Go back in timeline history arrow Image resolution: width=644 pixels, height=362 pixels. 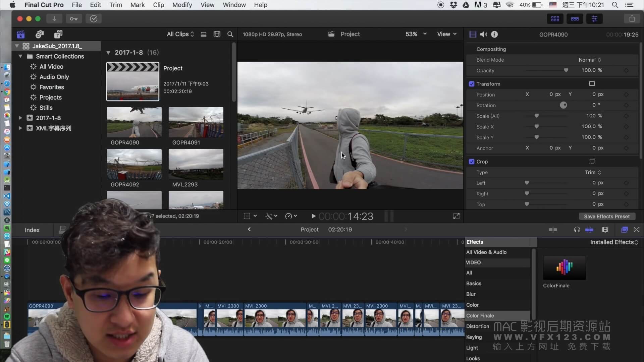click(249, 229)
